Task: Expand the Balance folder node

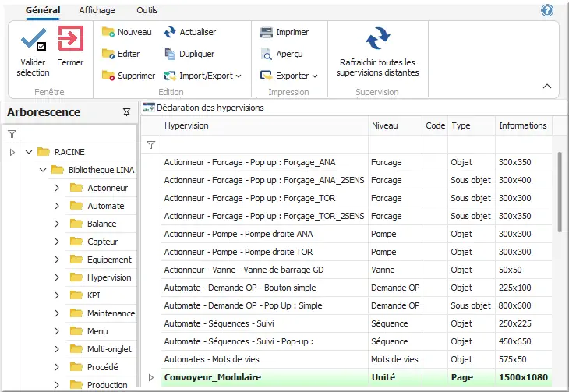Action: click(x=57, y=224)
